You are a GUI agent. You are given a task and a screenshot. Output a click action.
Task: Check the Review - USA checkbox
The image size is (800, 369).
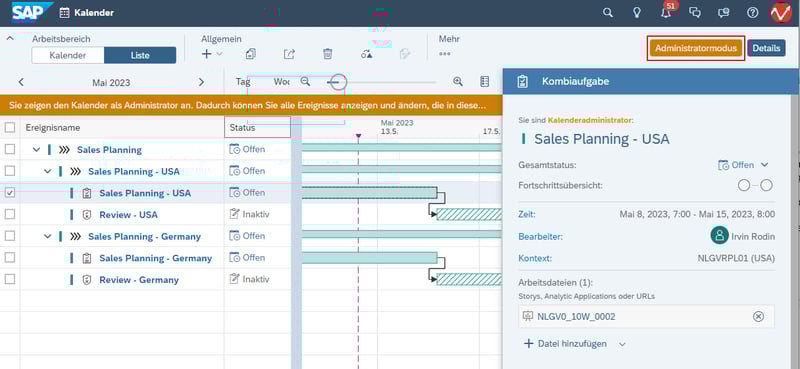[10, 214]
